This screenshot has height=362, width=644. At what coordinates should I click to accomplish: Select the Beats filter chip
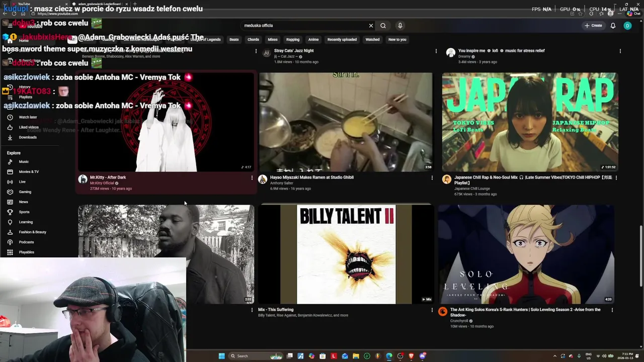pyautogui.click(x=234, y=40)
